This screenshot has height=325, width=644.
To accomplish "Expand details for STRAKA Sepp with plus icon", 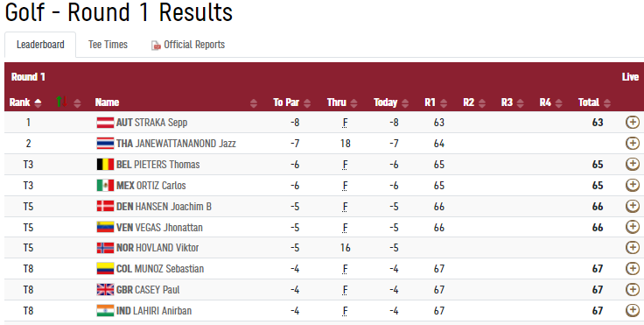I will pyautogui.click(x=632, y=122).
